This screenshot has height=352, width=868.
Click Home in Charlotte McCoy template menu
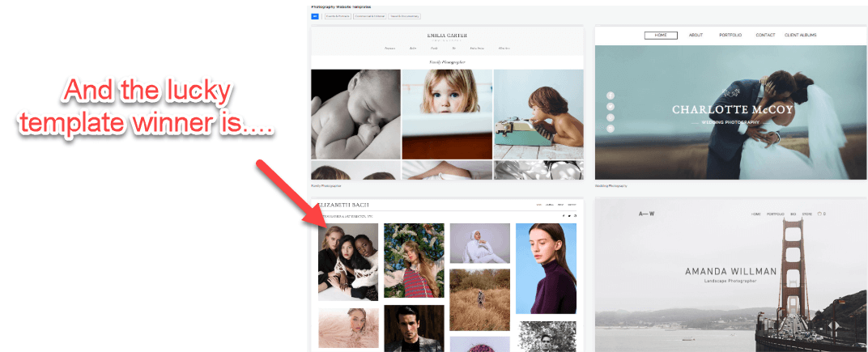(x=661, y=35)
